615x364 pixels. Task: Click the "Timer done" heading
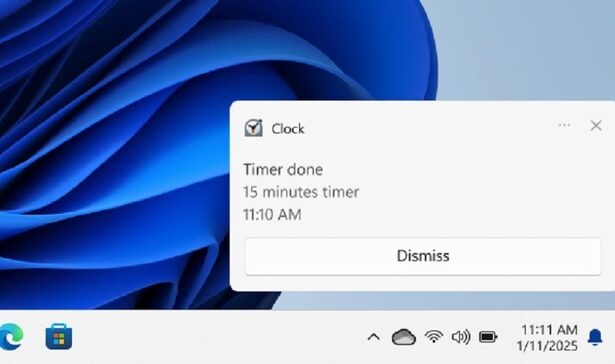point(283,169)
